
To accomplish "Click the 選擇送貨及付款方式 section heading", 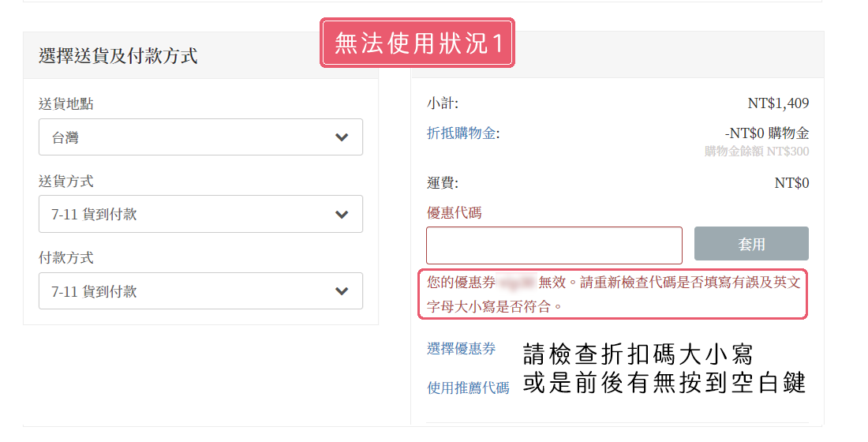I will (x=118, y=55).
